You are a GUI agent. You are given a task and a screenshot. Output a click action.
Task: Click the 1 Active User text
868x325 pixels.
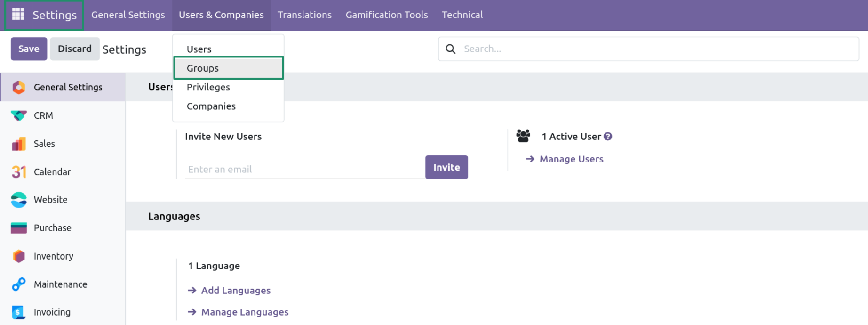571,137
